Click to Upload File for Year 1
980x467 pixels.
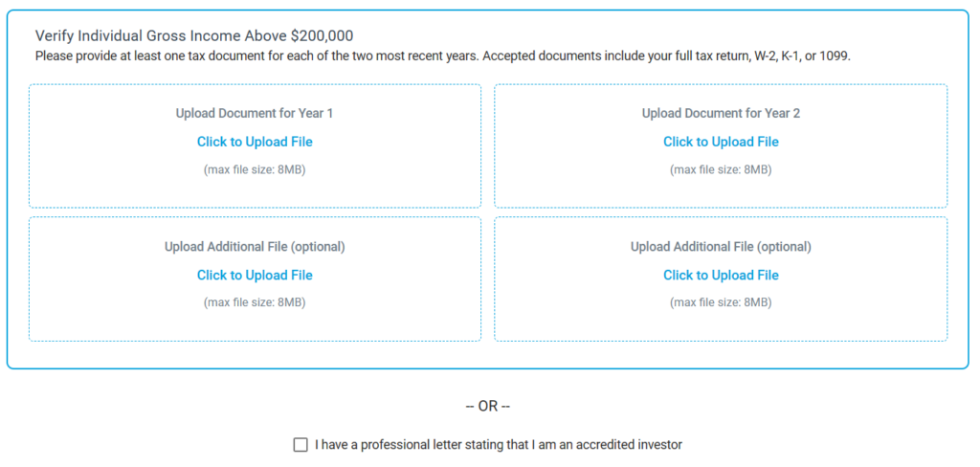[x=255, y=142]
